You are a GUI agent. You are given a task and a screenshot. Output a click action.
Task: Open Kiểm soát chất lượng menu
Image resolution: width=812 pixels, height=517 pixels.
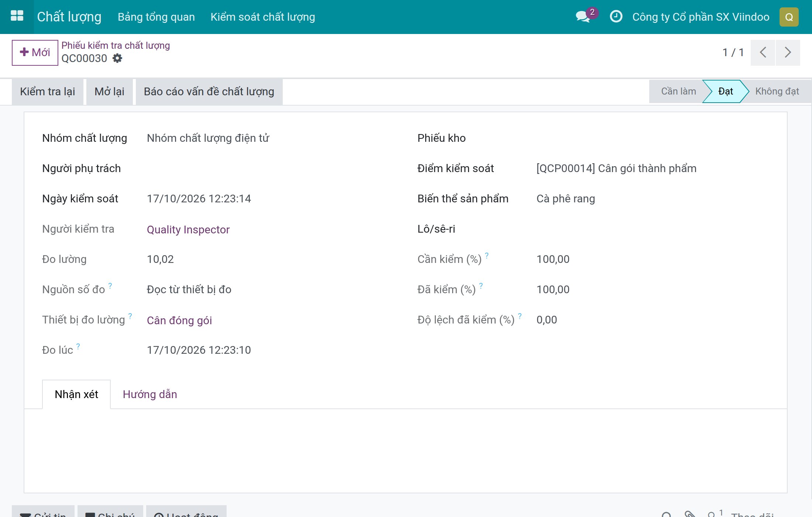pos(263,17)
